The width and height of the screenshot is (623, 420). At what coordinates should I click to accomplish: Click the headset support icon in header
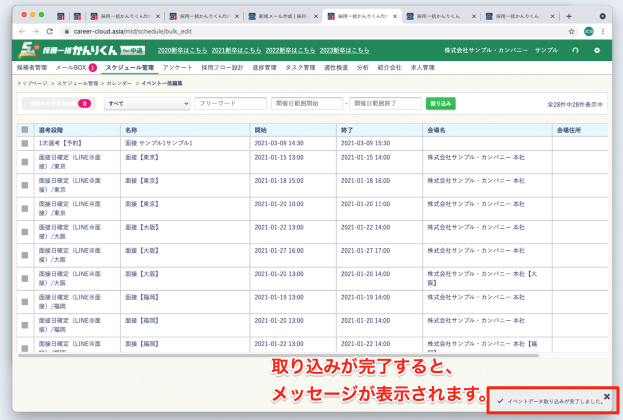pyautogui.click(x=574, y=50)
